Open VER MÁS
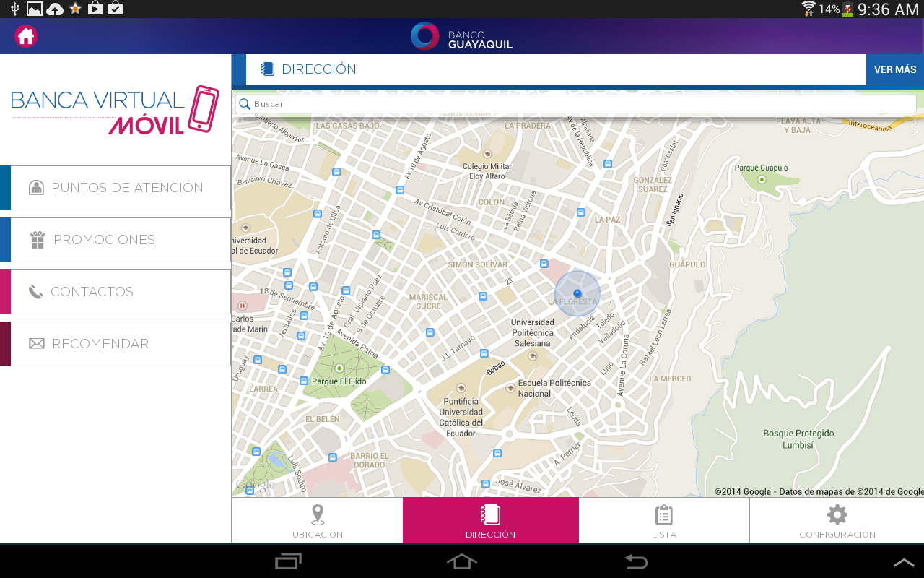This screenshot has width=924, height=578. pos(895,69)
